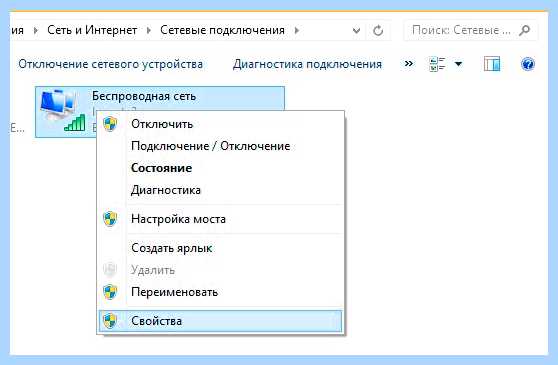Choose 'Свойства' in context menu
558x365 pixels.
pyautogui.click(x=220, y=321)
